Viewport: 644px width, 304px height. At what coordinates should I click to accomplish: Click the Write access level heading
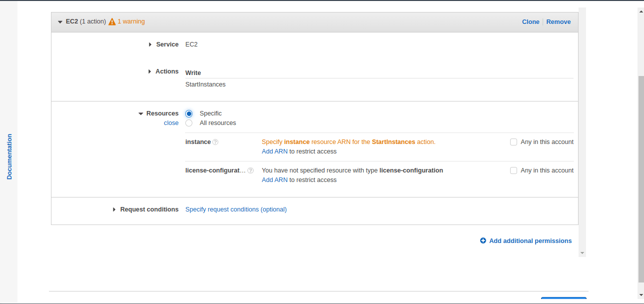[193, 73]
